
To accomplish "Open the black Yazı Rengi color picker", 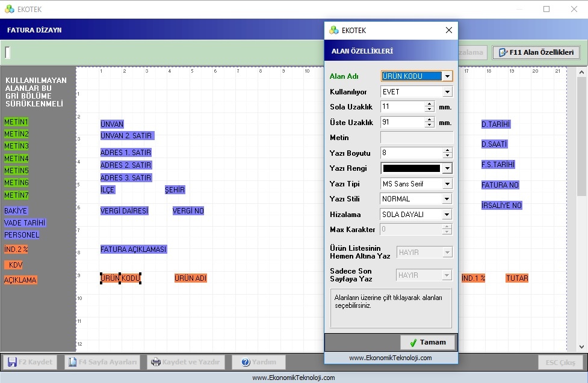I will pyautogui.click(x=416, y=168).
